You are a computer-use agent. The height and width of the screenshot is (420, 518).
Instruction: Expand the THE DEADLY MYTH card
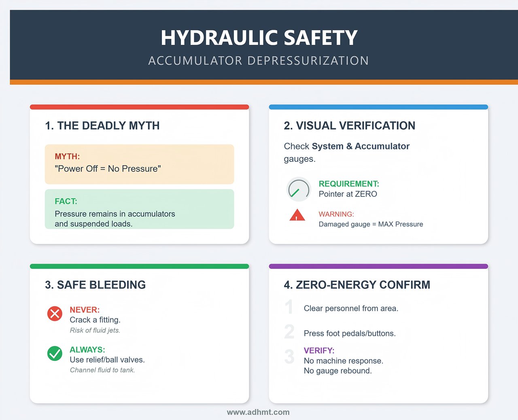(x=102, y=125)
